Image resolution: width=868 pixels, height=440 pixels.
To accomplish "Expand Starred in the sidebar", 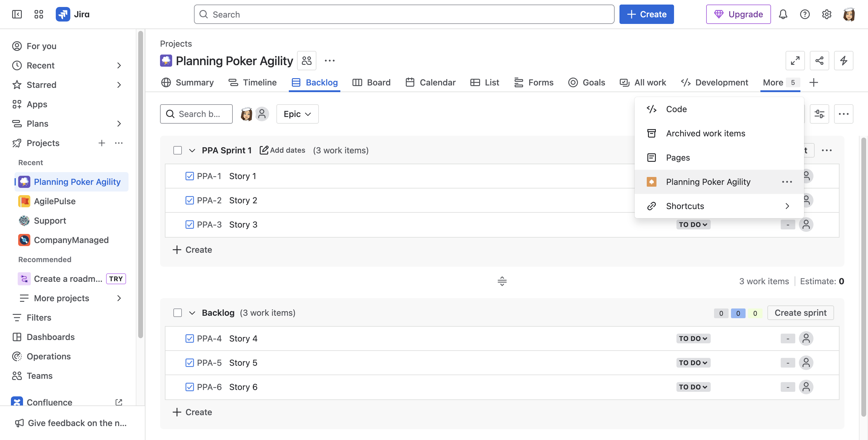I will click(119, 85).
